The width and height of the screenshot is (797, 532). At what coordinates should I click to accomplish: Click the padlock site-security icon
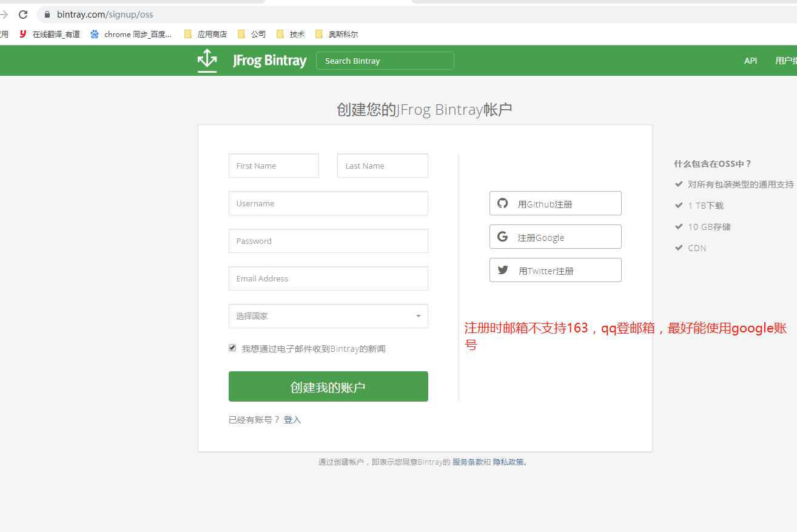click(47, 15)
